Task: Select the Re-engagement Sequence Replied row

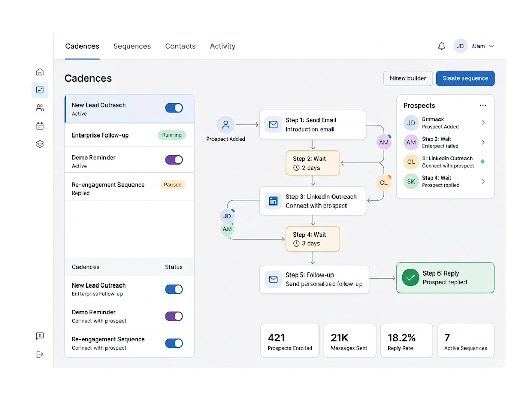Action: tap(129, 187)
